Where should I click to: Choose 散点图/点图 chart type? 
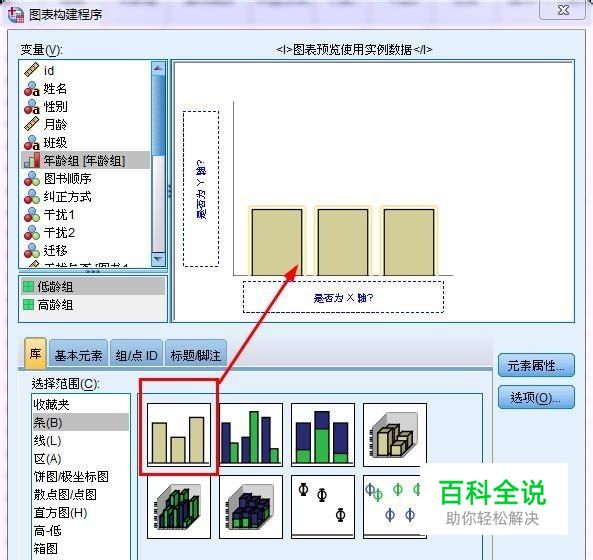pos(81,495)
